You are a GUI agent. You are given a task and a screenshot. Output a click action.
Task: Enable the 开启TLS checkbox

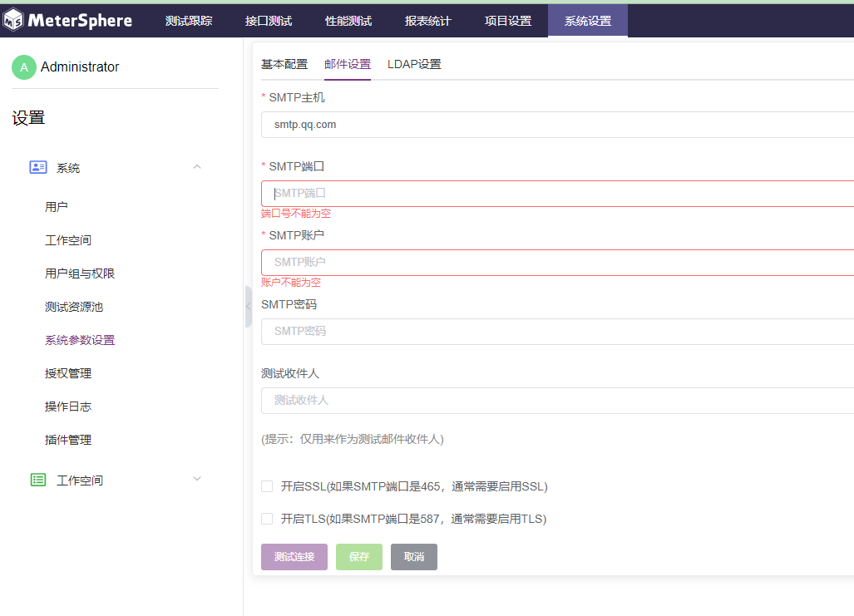point(266,518)
